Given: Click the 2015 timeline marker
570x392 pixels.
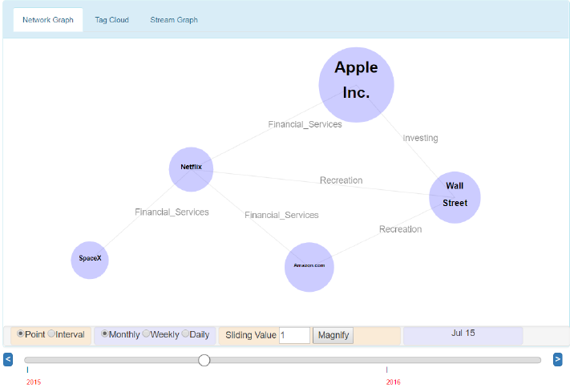Looking at the screenshot, I should (x=34, y=382).
